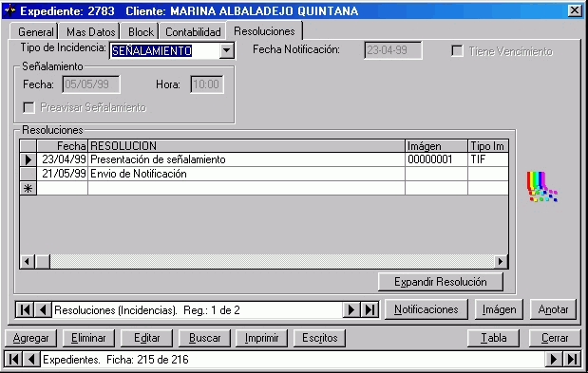Switch to the Mas Datos tab
This screenshot has width=588, height=373.
(x=90, y=32)
